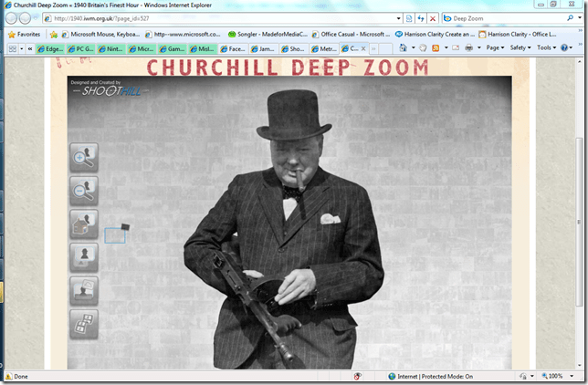Close the current Churchill tab
The width and height of the screenshot is (588, 385).
pyautogui.click(x=363, y=48)
